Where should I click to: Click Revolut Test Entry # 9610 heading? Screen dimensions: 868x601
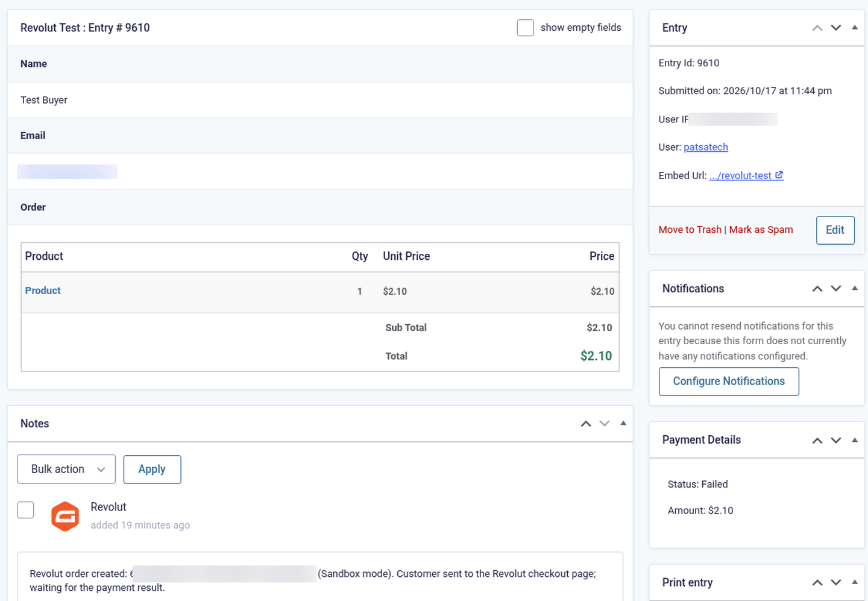pyautogui.click(x=85, y=28)
